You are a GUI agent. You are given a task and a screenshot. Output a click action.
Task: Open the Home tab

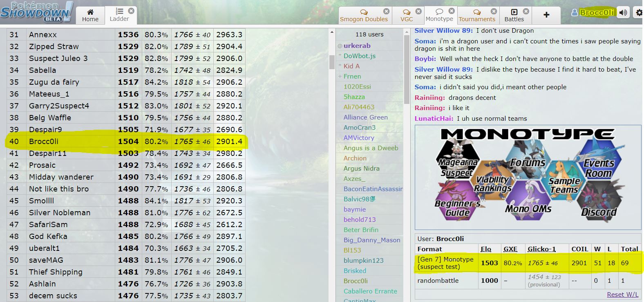90,15
